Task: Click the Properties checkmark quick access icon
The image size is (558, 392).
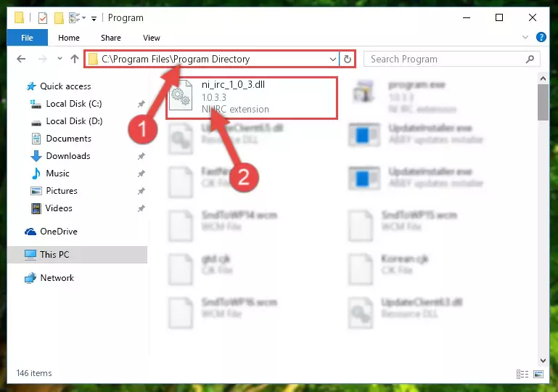Action: pyautogui.click(x=43, y=18)
